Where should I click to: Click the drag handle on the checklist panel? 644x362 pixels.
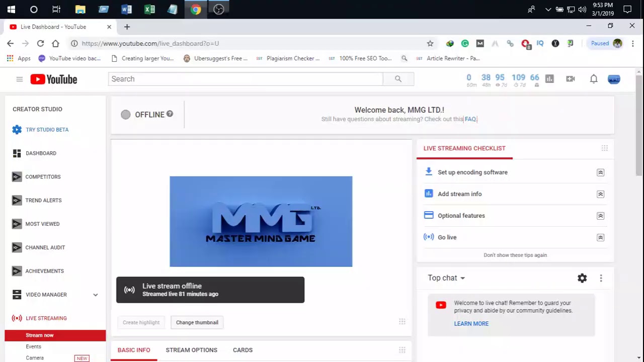[x=604, y=148]
